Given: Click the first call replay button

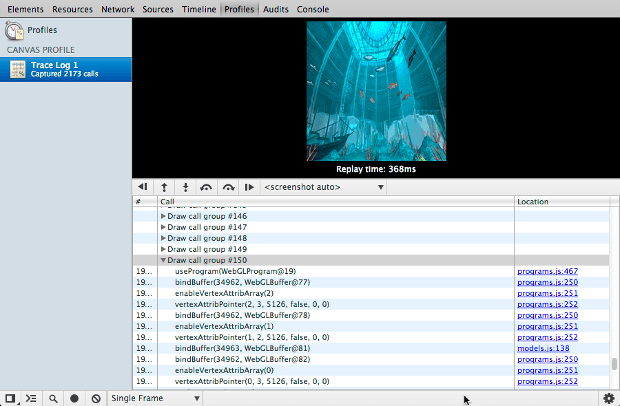Looking at the screenshot, I should tap(143, 187).
